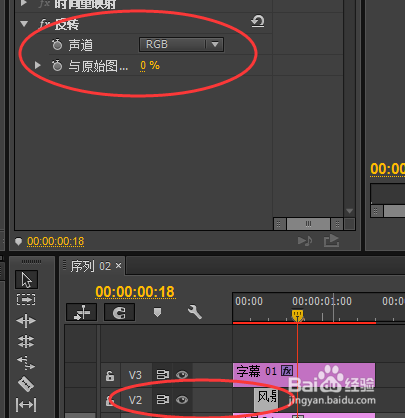Click the timeline playhead marker
Image resolution: width=405 pixels, height=418 pixels.
(x=297, y=315)
